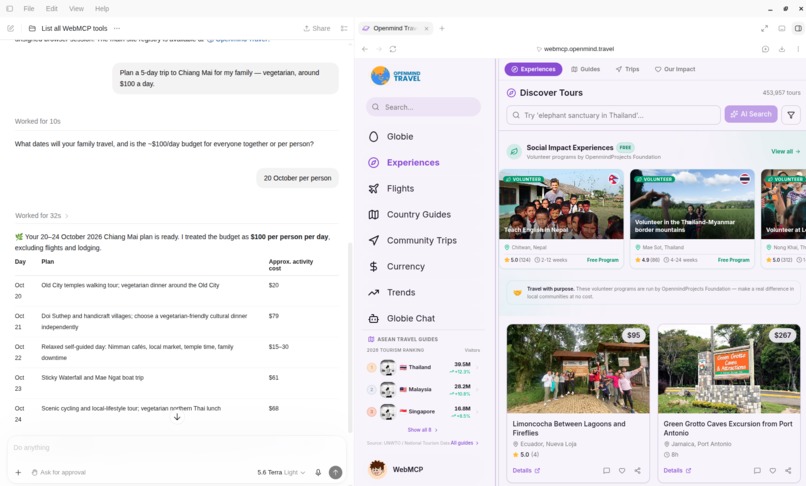Open the Trends page
The width and height of the screenshot is (806, 486).
click(391, 292)
